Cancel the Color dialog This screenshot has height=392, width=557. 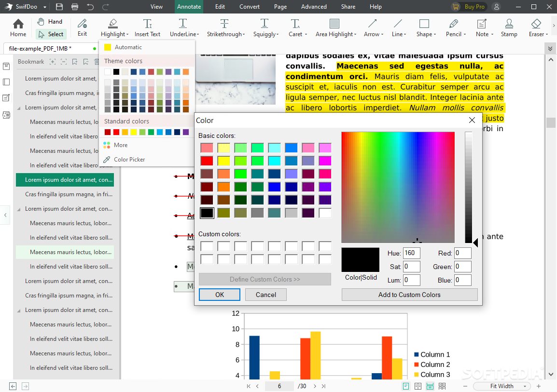(x=266, y=295)
